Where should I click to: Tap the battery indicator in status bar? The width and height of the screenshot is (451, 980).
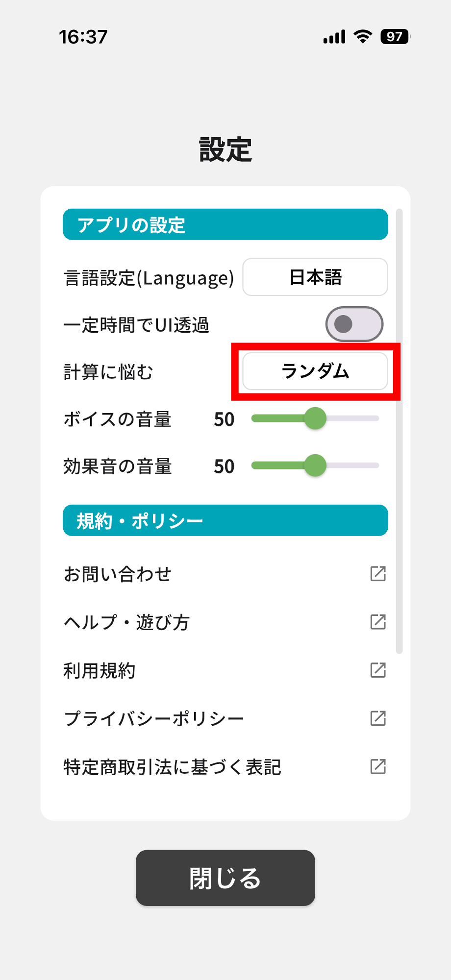[395, 37]
